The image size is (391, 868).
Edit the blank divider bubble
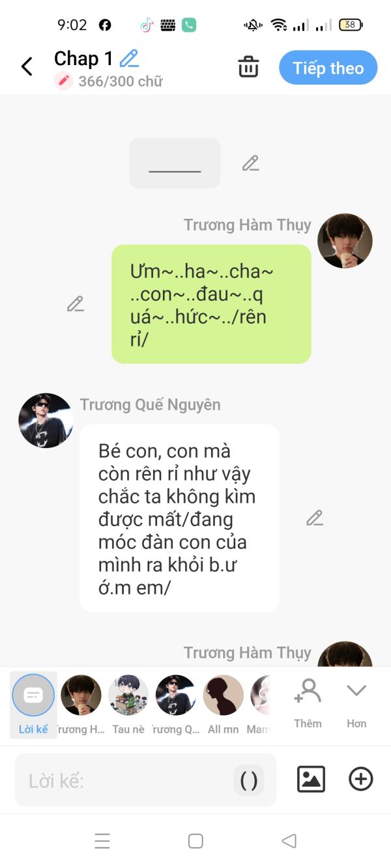pyautogui.click(x=250, y=163)
